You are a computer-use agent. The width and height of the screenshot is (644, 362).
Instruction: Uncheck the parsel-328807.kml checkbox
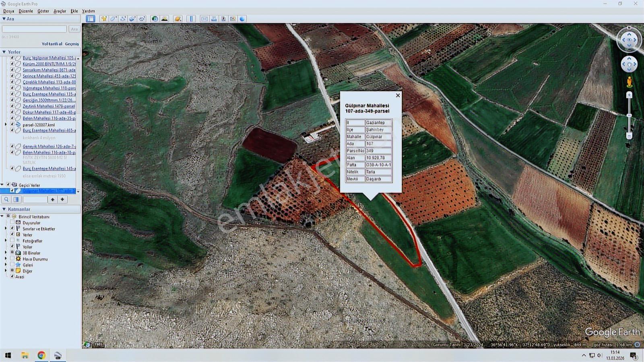(x=12, y=125)
